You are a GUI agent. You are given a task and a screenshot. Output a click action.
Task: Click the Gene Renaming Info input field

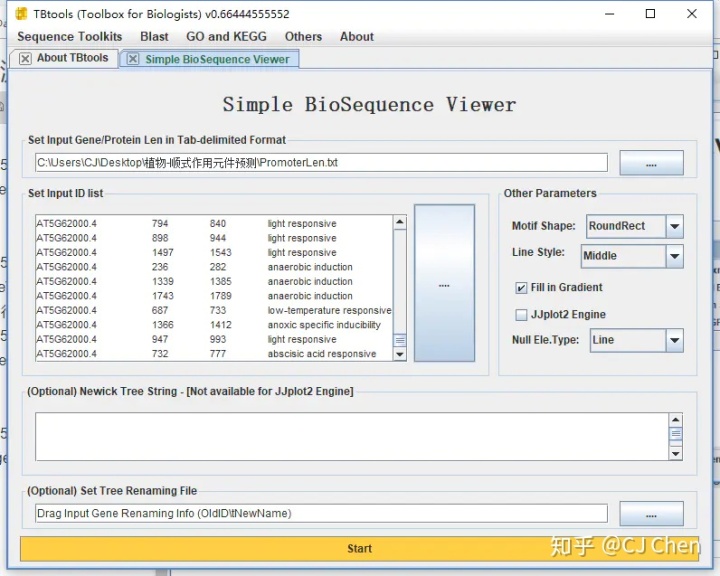pos(321,514)
